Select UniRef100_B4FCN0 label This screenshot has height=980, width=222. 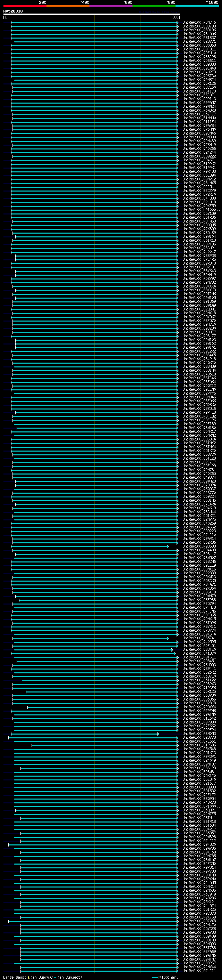(199, 864)
